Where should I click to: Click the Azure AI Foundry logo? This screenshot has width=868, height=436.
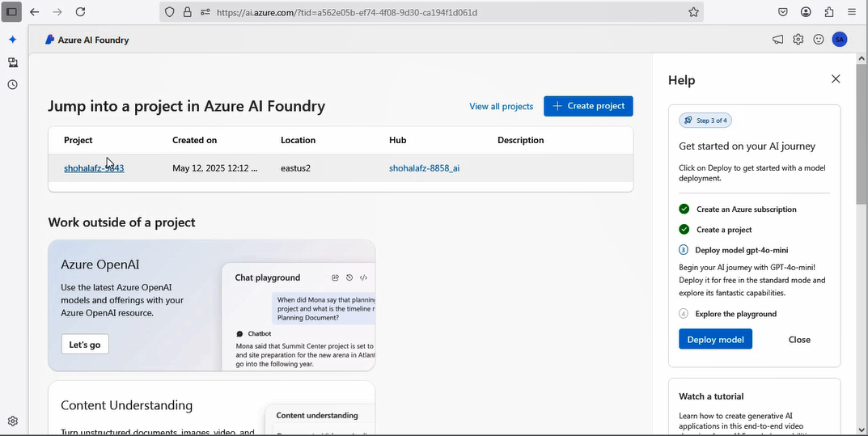pyautogui.click(x=87, y=40)
